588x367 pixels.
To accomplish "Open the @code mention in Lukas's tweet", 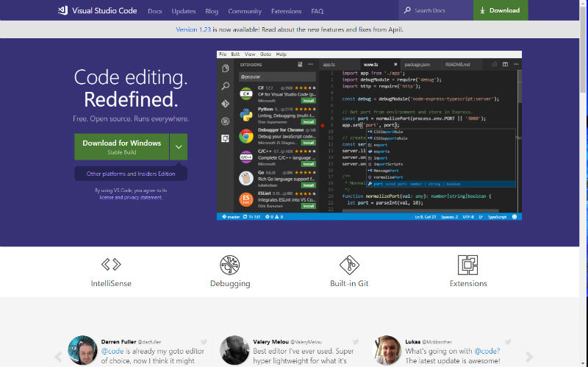I will (487, 352).
